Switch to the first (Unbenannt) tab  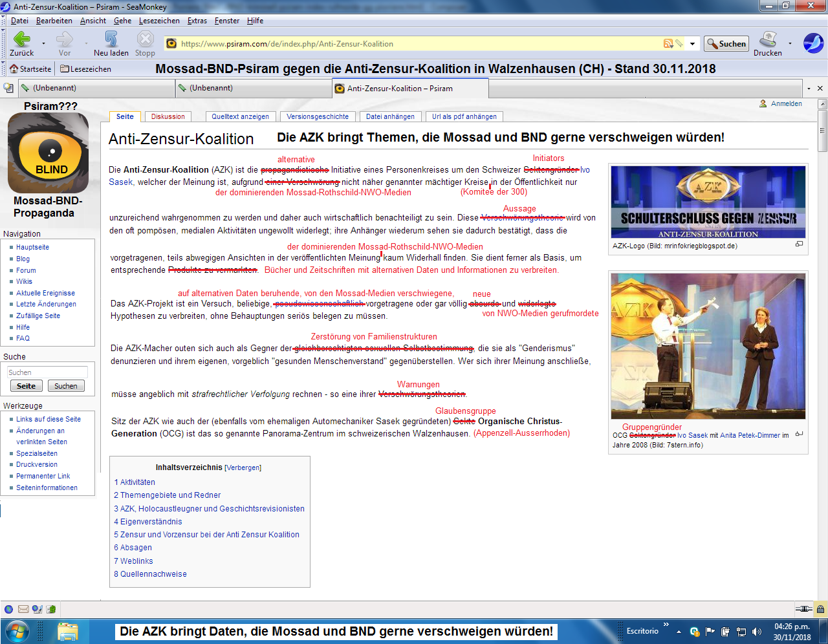(x=96, y=88)
